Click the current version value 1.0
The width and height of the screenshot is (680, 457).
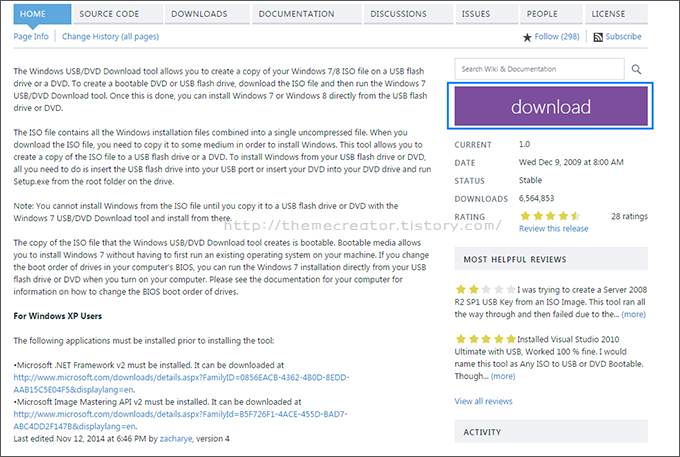524,144
